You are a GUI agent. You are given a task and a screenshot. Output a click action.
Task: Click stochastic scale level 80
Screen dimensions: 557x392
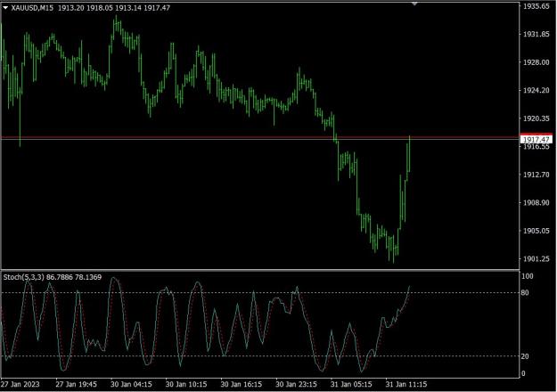525,292
